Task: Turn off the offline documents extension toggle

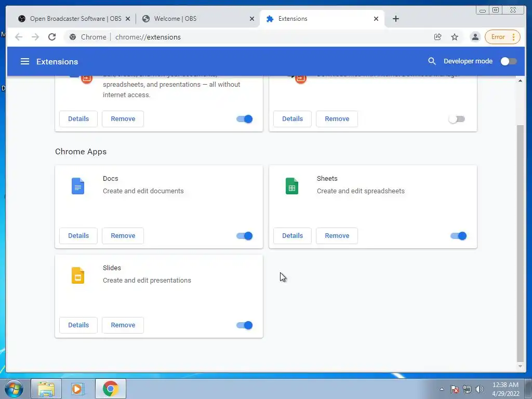Action: pyautogui.click(x=244, y=119)
